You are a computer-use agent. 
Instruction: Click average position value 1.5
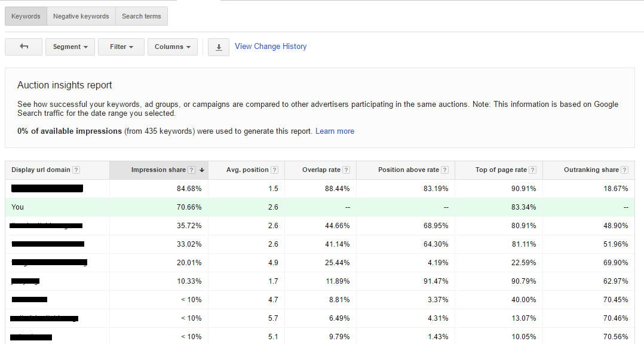pos(273,189)
